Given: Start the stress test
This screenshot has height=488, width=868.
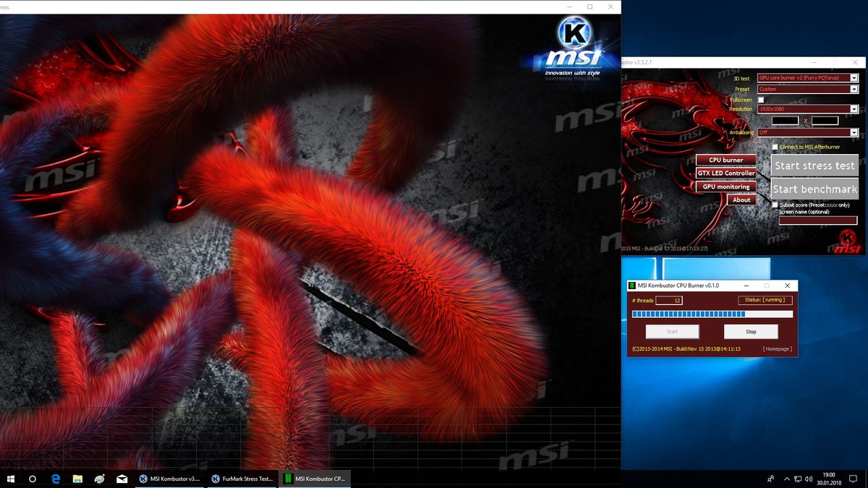Looking at the screenshot, I should tap(814, 166).
